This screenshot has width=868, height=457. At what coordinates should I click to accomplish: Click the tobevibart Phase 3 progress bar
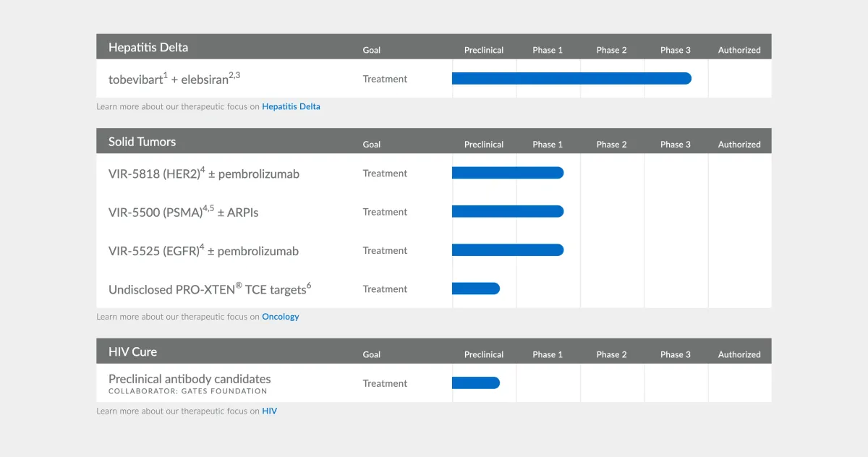(571, 79)
